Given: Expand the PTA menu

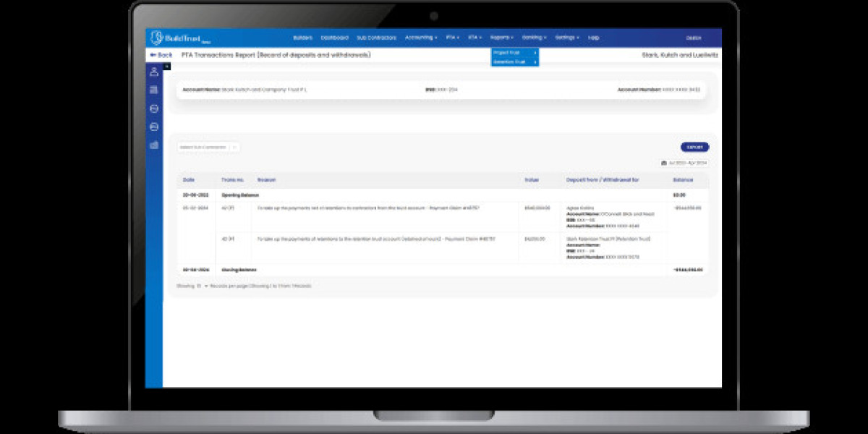Looking at the screenshot, I should coord(453,38).
